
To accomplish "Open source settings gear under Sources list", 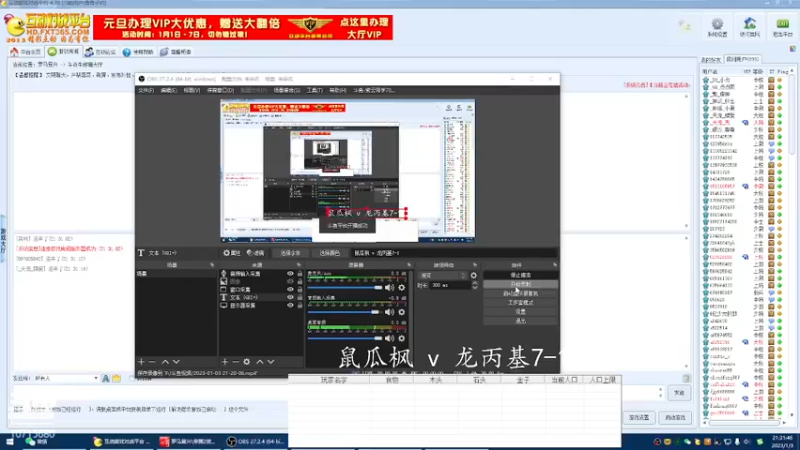I will (246, 362).
